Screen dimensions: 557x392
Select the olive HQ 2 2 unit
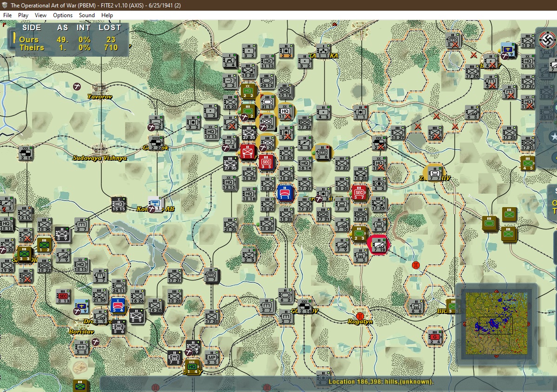point(248,91)
